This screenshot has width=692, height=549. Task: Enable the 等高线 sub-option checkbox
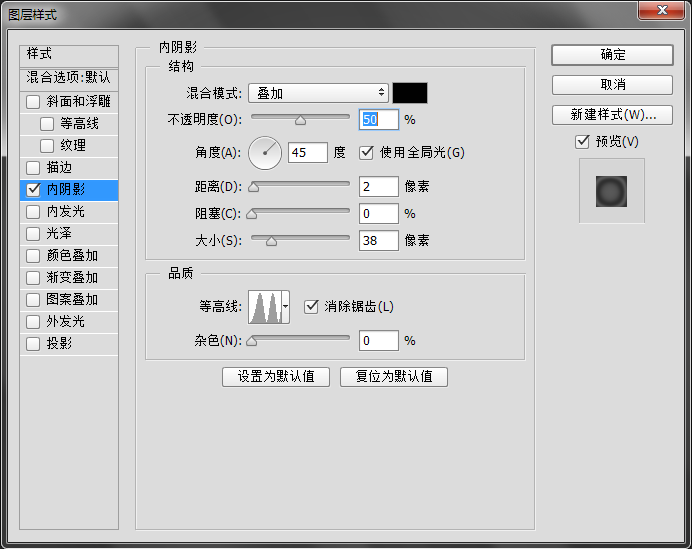(47, 124)
